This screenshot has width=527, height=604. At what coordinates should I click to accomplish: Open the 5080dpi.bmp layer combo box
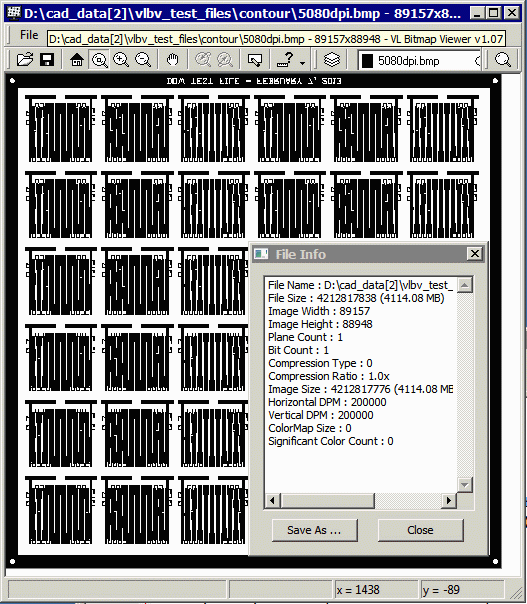pos(419,60)
